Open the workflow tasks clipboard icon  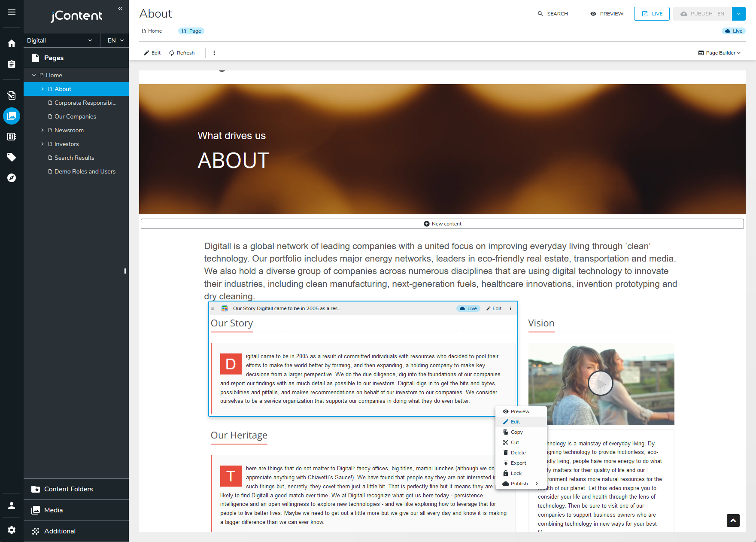(12, 64)
